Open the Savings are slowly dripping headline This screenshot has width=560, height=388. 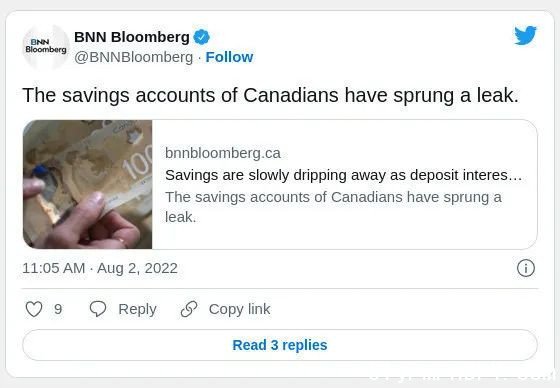[343, 175]
